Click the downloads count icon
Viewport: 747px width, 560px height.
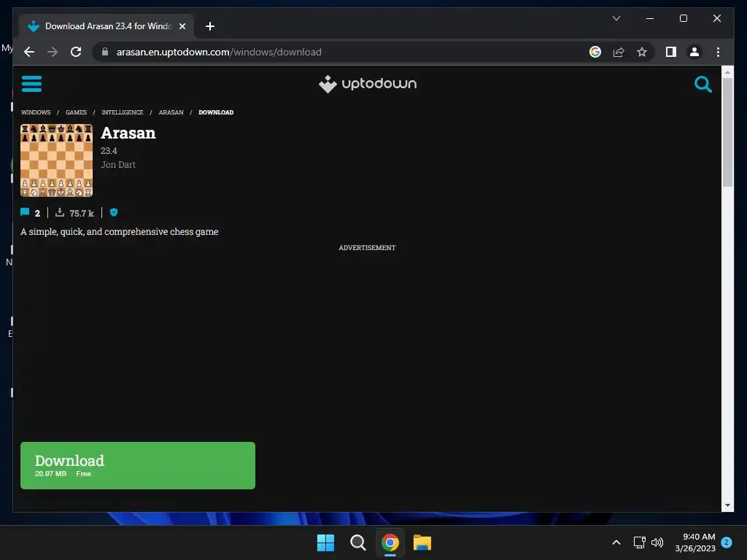tap(60, 212)
